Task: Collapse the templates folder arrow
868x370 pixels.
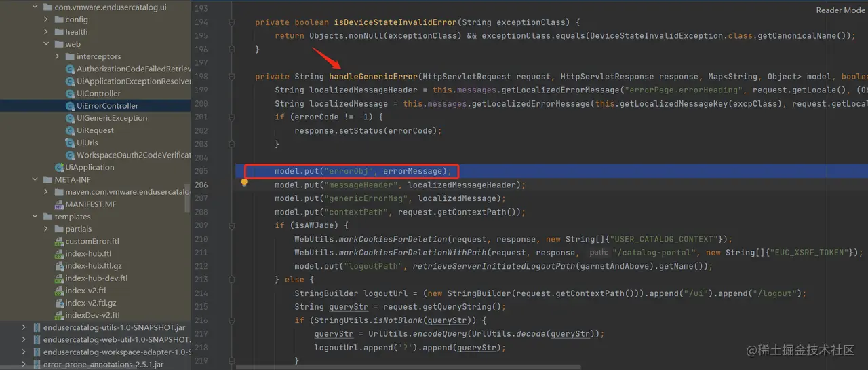Action: [35, 217]
